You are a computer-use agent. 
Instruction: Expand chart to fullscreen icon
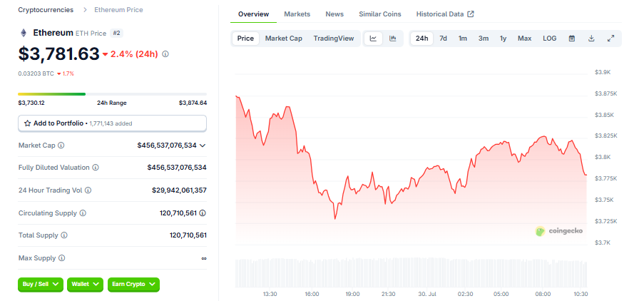click(610, 39)
